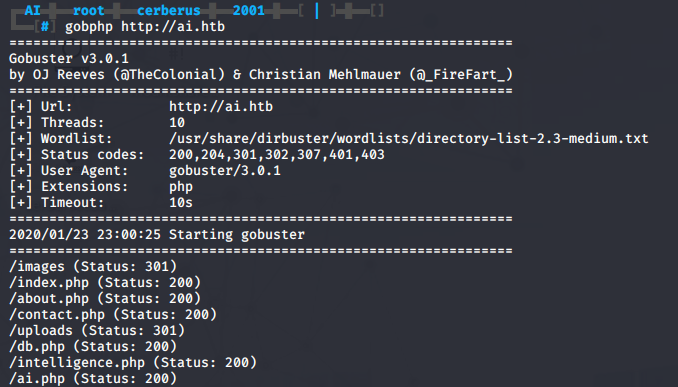Click the http://ai.htb command argument
The width and height of the screenshot is (678, 387).
click(173, 27)
